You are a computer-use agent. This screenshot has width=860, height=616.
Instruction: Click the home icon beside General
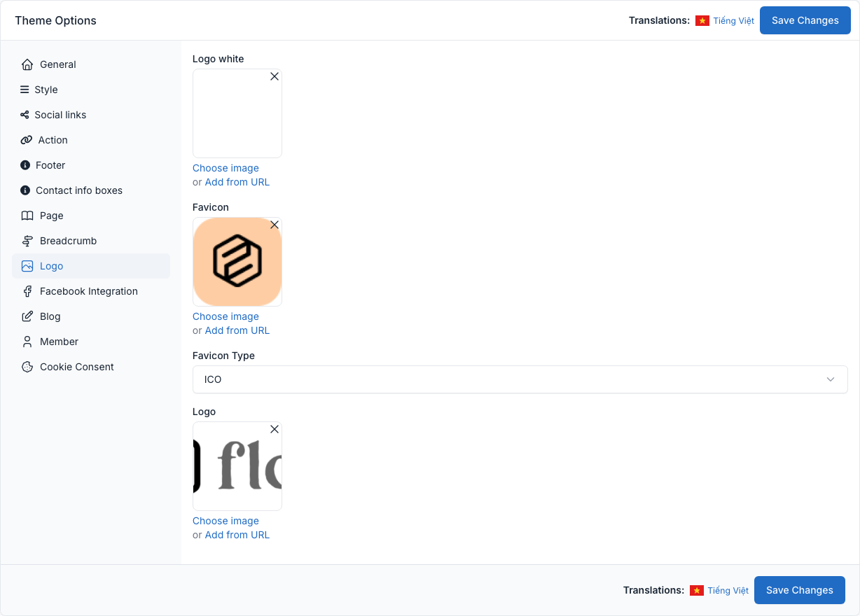coord(27,64)
